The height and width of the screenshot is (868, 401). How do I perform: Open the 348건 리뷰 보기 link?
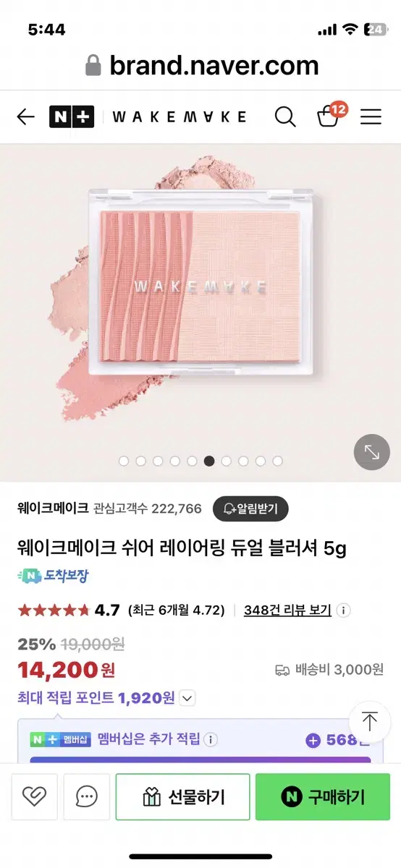(287, 610)
